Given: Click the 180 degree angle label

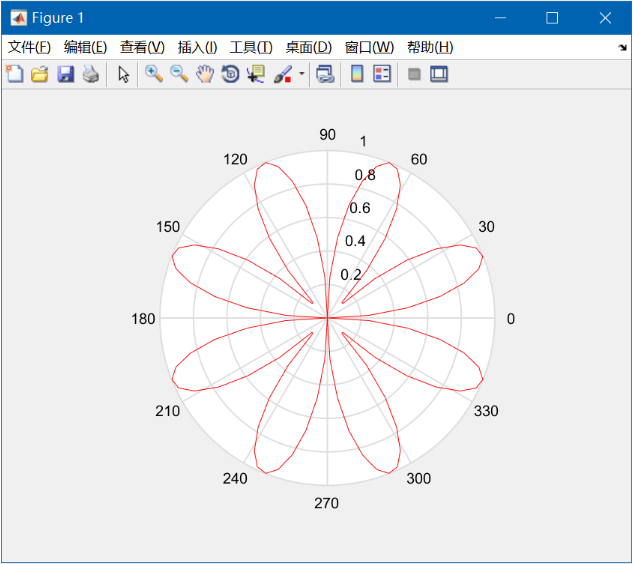Looking at the screenshot, I should (x=143, y=319).
